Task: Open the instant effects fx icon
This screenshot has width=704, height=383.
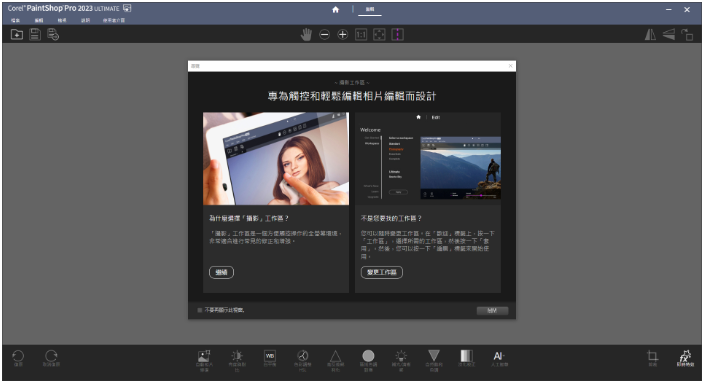Action: [x=685, y=357]
